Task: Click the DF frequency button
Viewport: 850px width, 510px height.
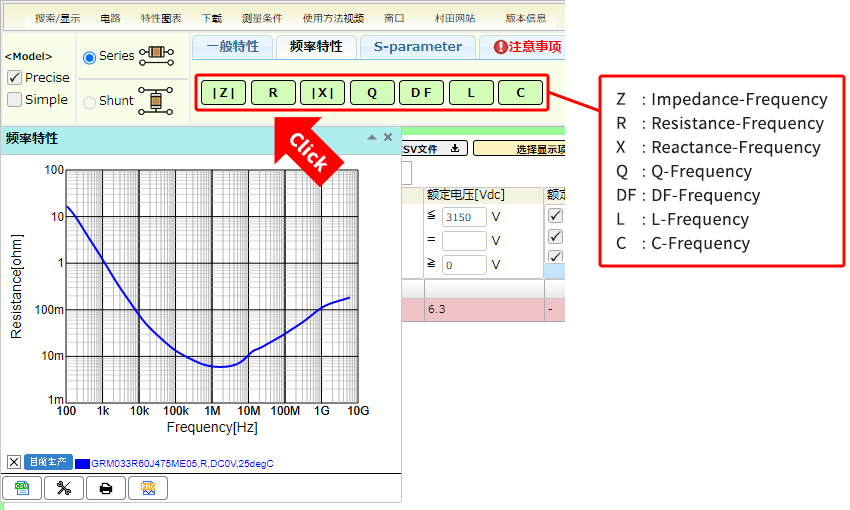Action: pos(421,93)
